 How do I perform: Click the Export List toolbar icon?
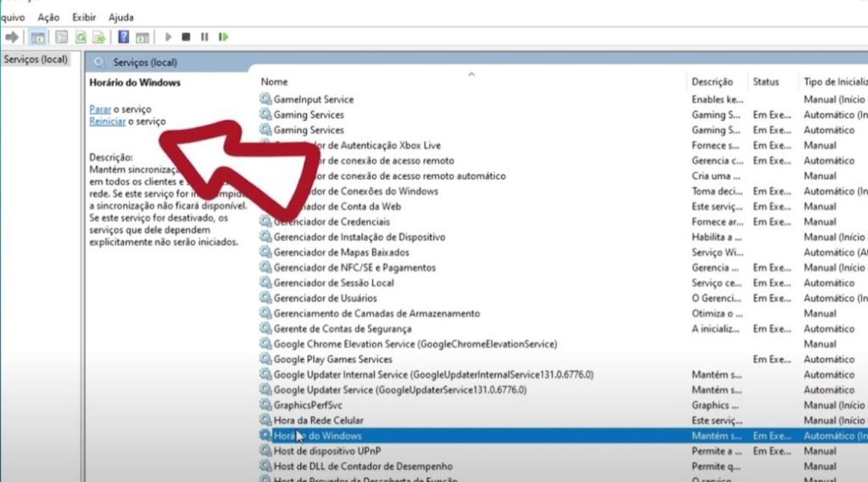coord(99,37)
